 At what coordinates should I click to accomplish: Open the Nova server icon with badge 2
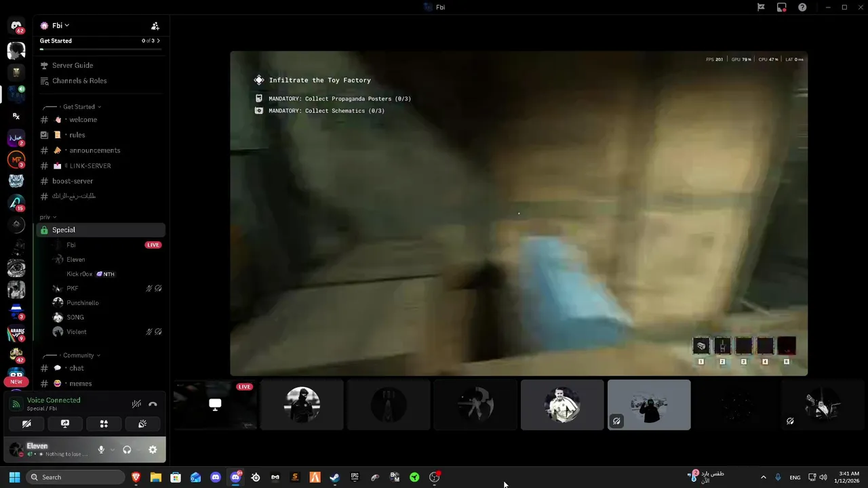16,138
